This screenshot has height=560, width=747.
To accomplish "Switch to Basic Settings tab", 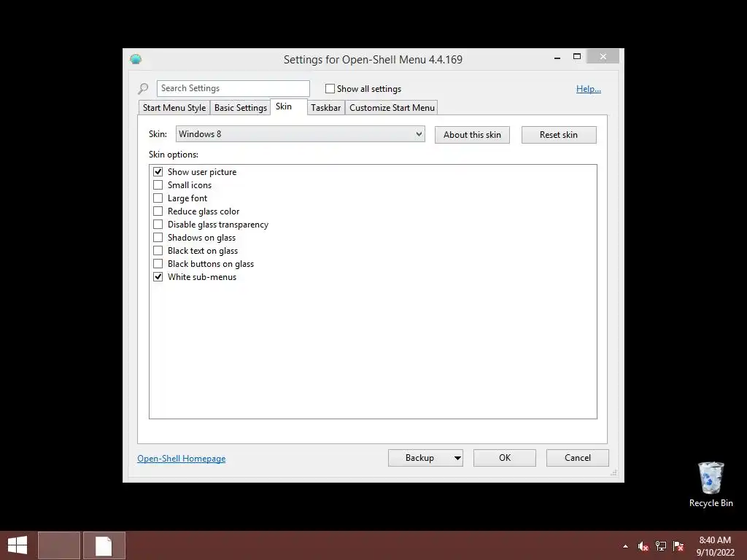I will tap(241, 108).
